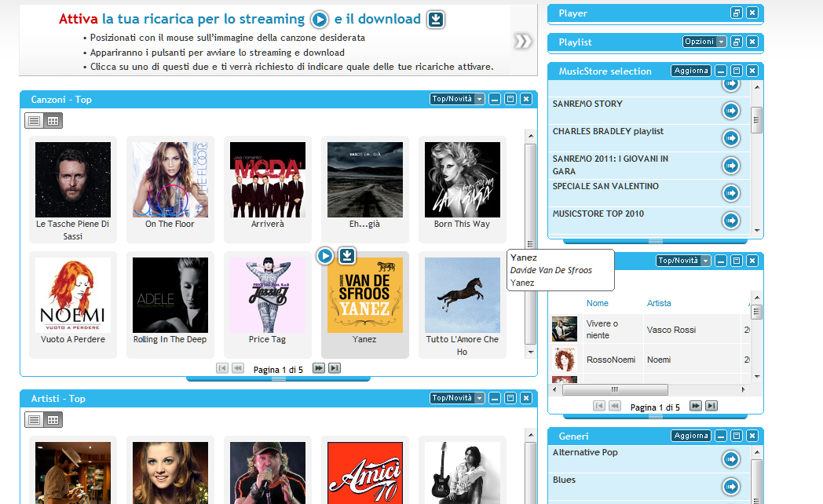
Task: Minimize the Artisti - Top panel
Action: coord(495,398)
